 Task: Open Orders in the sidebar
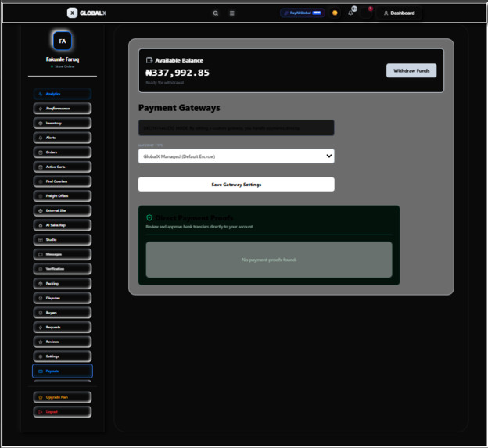[x=63, y=152]
